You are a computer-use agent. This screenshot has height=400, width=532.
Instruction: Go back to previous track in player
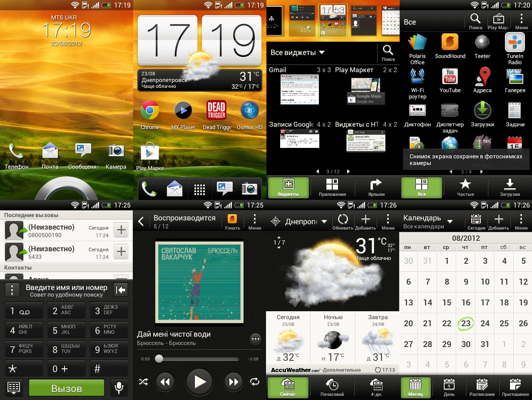165,381
